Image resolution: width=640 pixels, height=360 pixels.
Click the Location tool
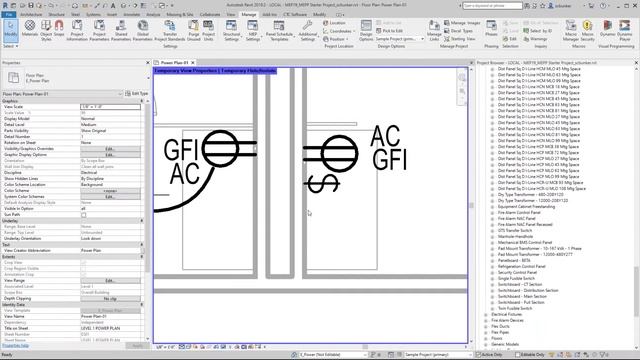pos(334,23)
